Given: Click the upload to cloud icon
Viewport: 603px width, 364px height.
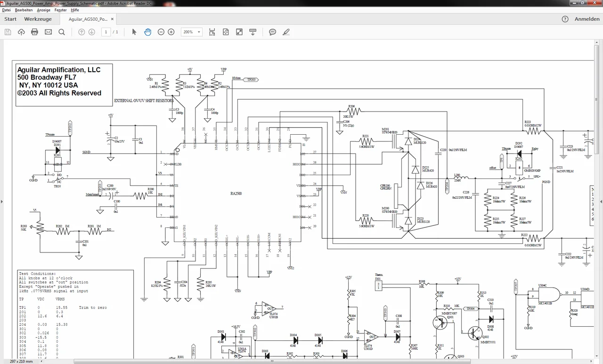Looking at the screenshot, I should click(21, 32).
